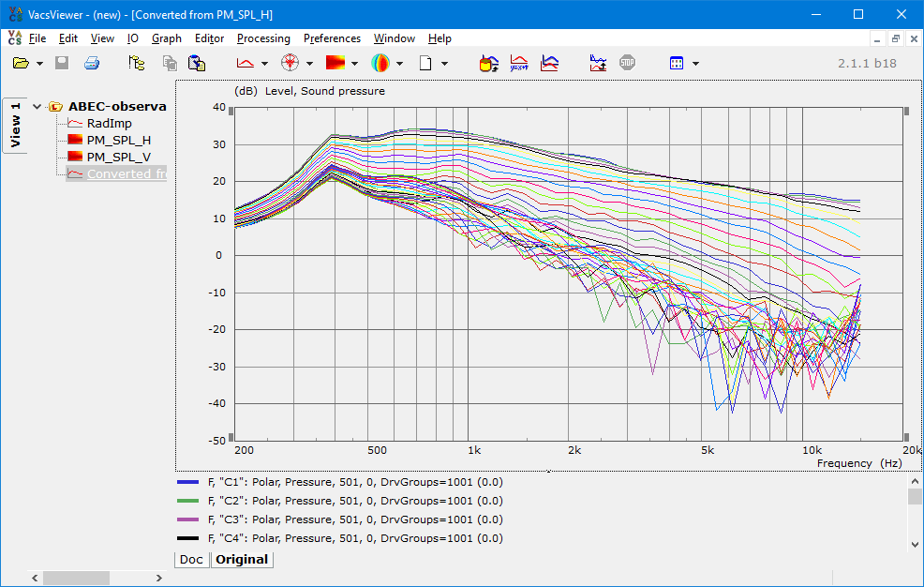
Task: Select the Converted fr tree item
Action: pos(127,173)
